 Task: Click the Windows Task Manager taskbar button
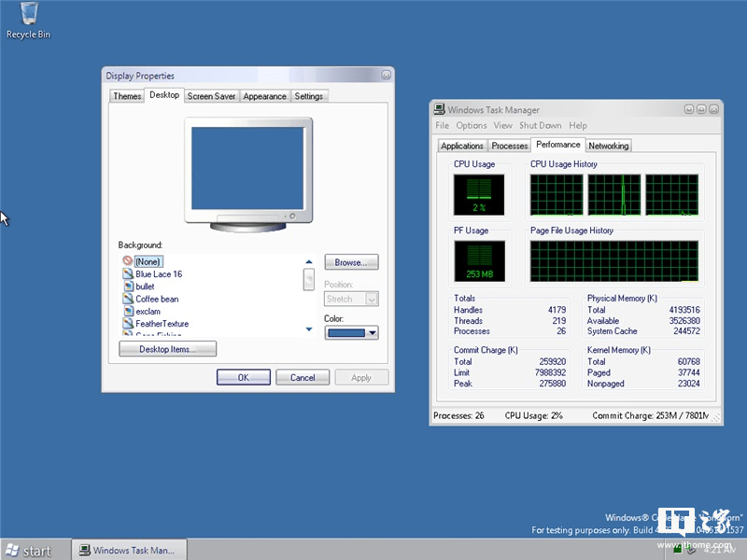coord(131,550)
